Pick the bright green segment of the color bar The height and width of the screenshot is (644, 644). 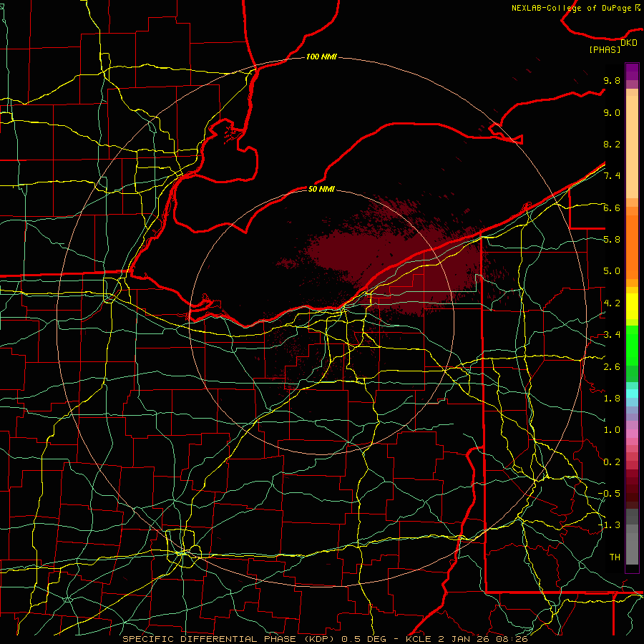click(x=632, y=345)
